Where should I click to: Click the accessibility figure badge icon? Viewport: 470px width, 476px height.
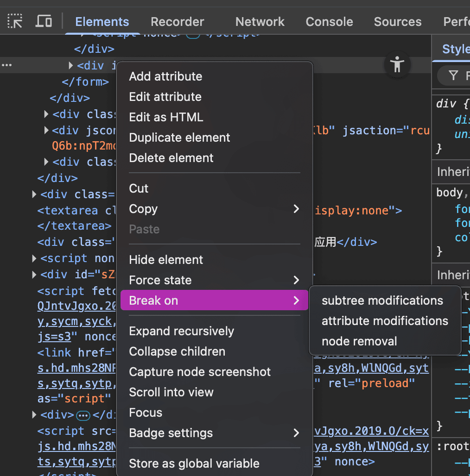pyautogui.click(x=397, y=65)
